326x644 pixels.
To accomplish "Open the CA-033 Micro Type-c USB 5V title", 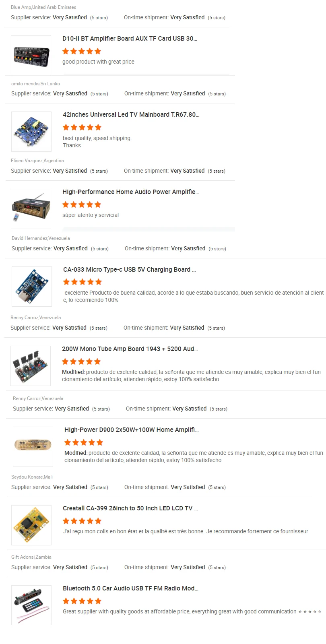I will (129, 270).
